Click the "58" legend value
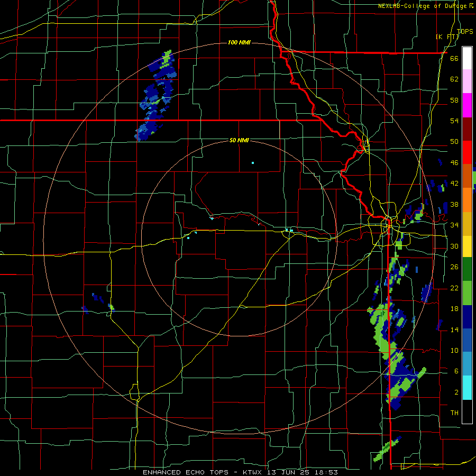This screenshot has width=476, height=476. coord(454,100)
